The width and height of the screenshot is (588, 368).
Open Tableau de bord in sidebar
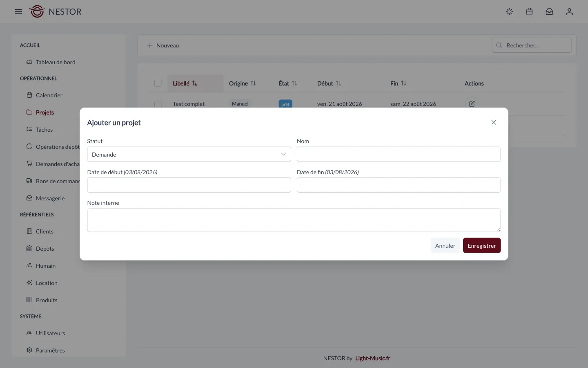pyautogui.click(x=51, y=62)
